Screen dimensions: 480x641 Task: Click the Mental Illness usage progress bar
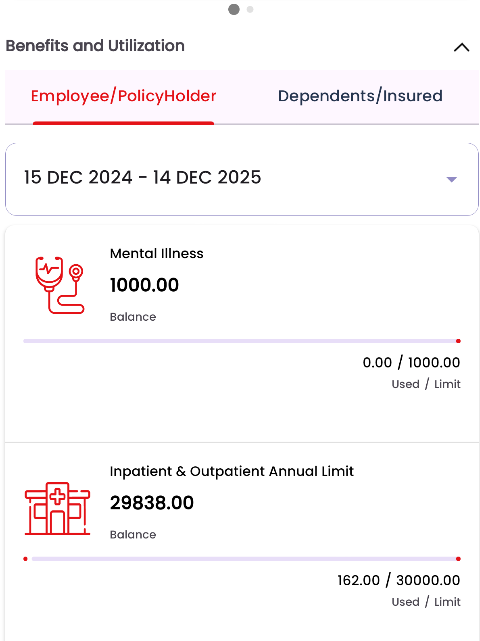[241, 341]
